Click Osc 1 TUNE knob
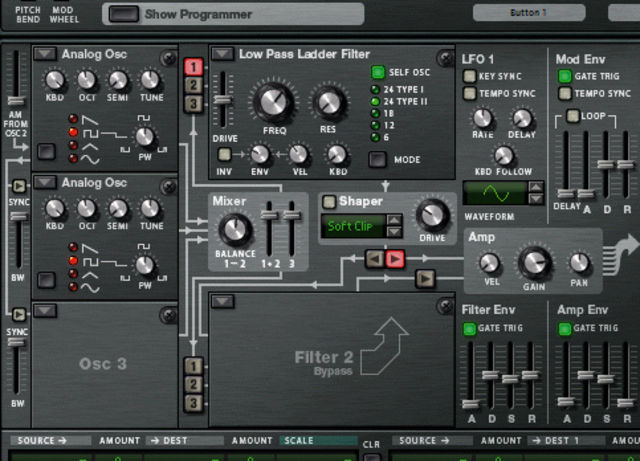 [x=150, y=80]
